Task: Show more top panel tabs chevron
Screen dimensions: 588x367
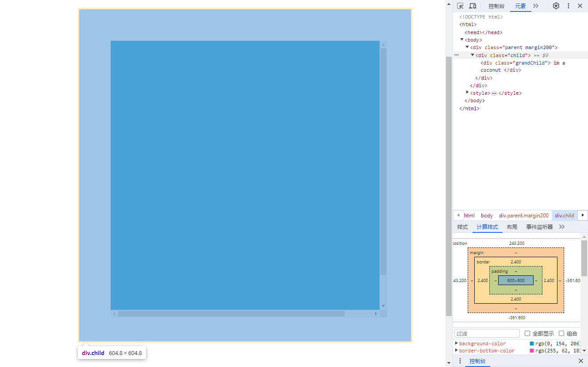Action: click(x=536, y=6)
